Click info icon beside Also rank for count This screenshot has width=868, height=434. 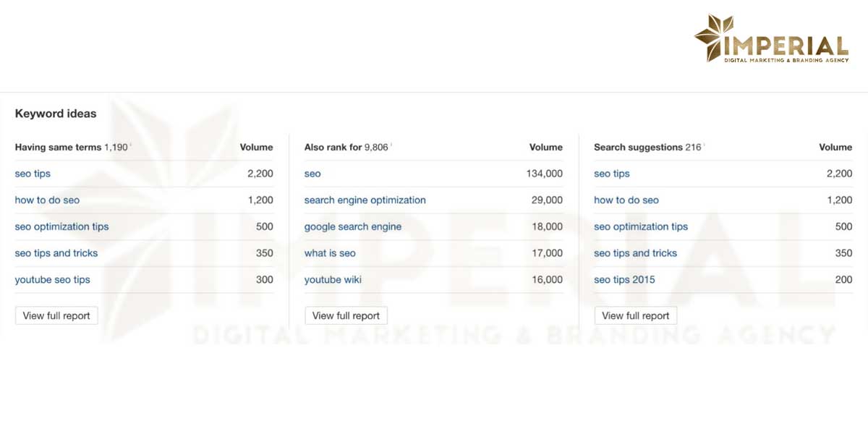[x=391, y=145]
